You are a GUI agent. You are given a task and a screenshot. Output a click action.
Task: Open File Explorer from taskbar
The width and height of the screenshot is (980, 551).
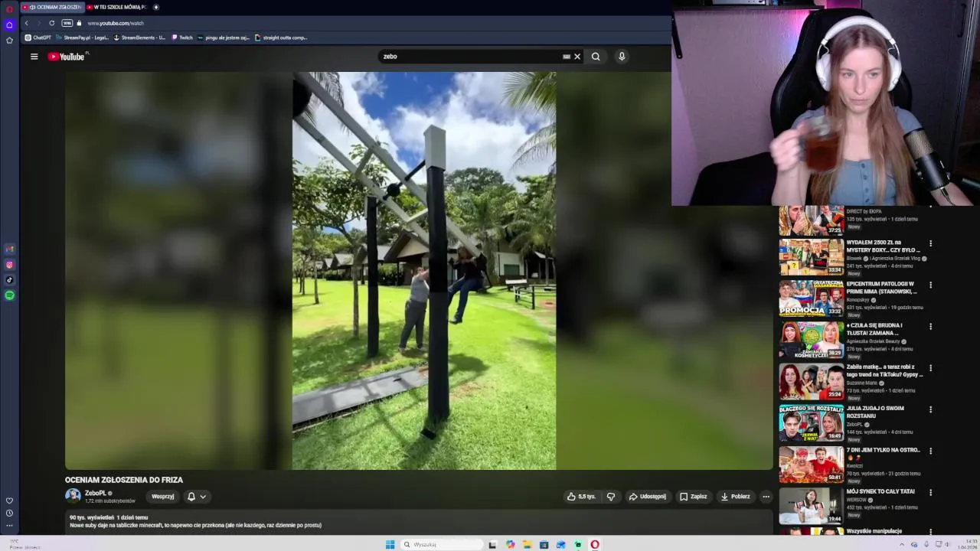pos(527,545)
